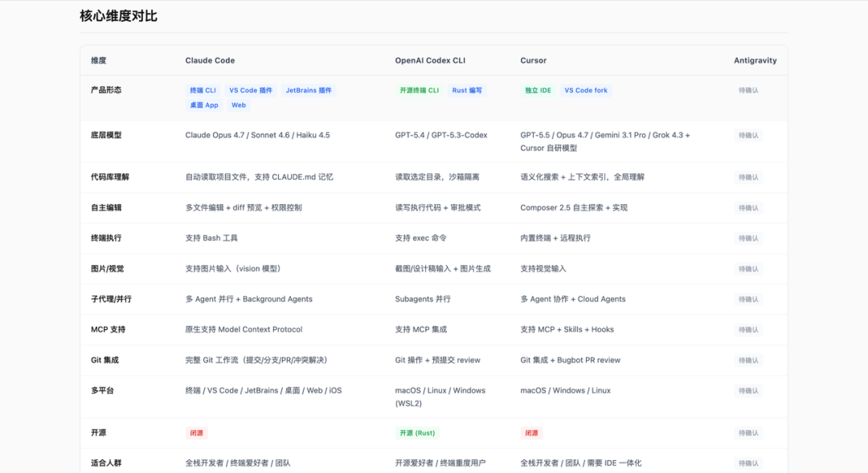Click the 子代理/并行 row label

111,300
